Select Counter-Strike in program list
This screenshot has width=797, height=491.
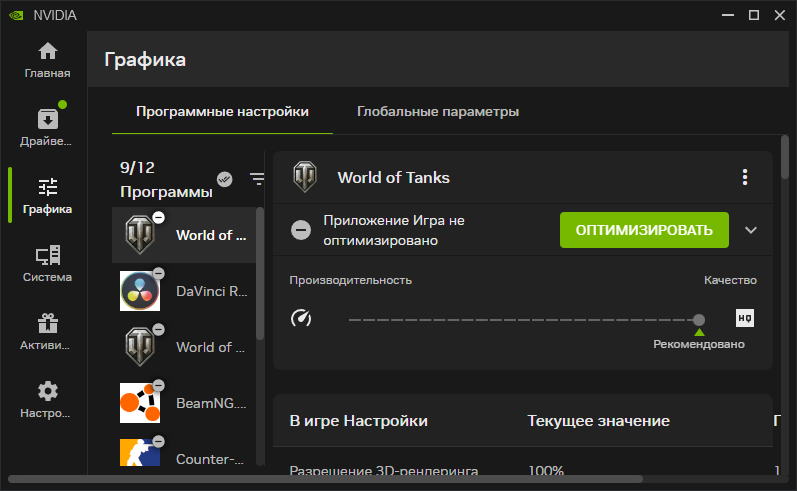pos(184,452)
